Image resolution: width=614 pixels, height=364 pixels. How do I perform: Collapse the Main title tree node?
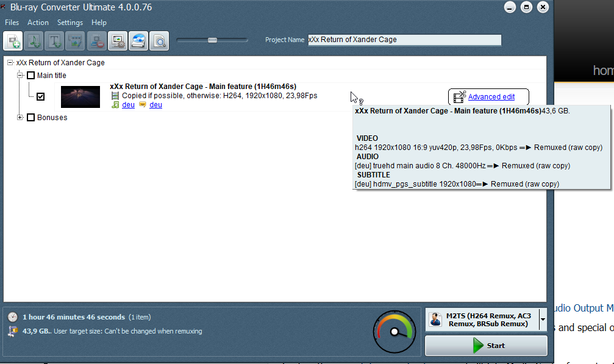click(20, 75)
